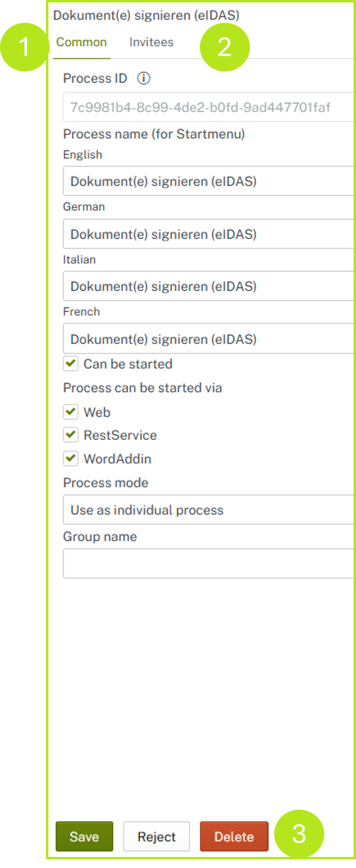
Task: Click the green number 1 marker
Action: click(25, 47)
